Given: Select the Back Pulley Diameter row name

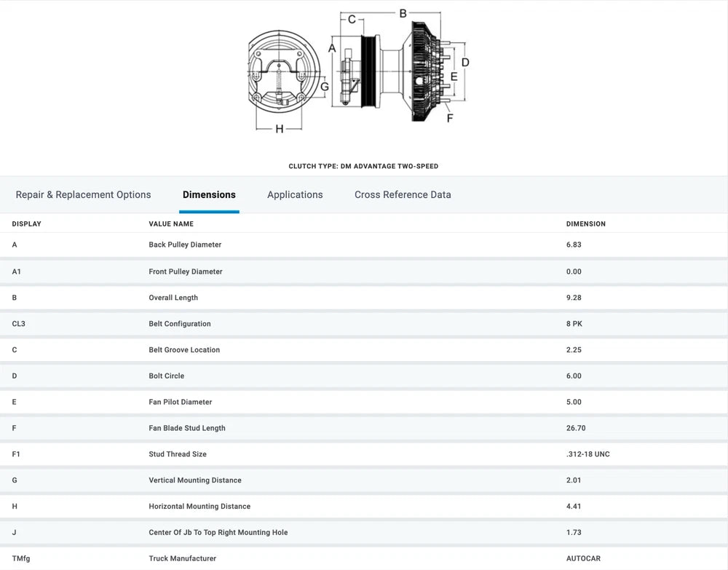Looking at the screenshot, I should point(185,245).
